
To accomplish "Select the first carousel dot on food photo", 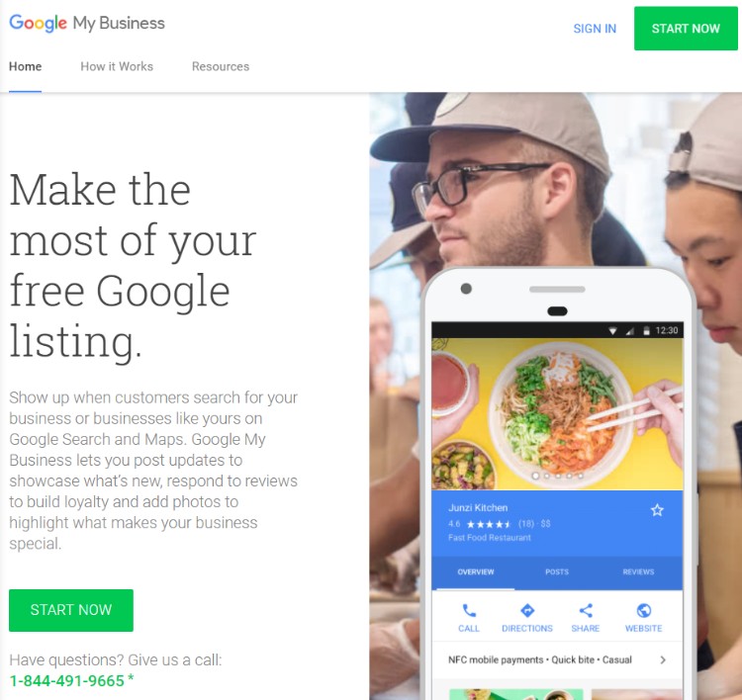I will [x=535, y=476].
